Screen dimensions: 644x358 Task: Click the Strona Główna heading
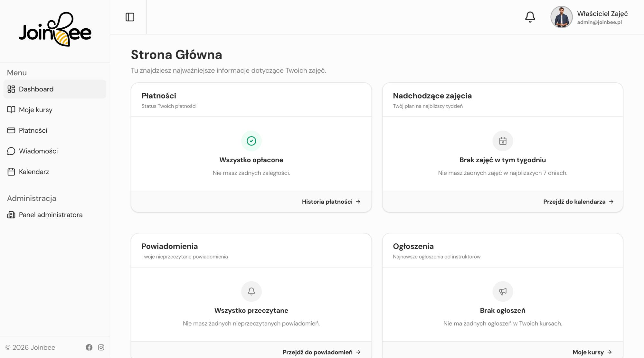pos(176,55)
